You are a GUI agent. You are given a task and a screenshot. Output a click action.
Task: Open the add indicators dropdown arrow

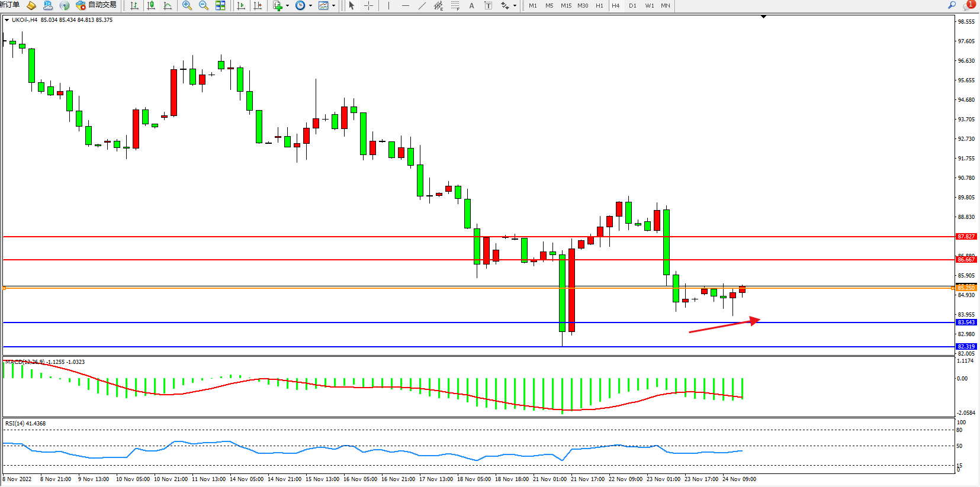tap(288, 6)
